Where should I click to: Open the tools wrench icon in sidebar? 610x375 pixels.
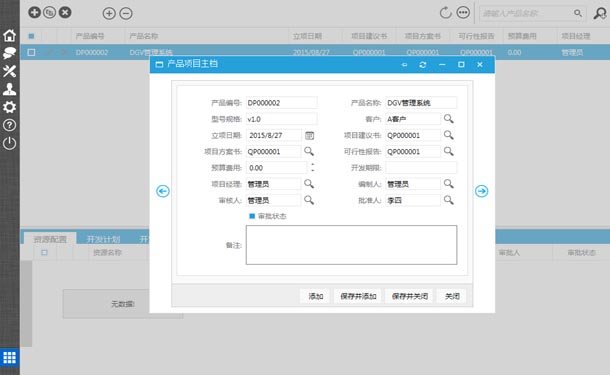(9, 71)
